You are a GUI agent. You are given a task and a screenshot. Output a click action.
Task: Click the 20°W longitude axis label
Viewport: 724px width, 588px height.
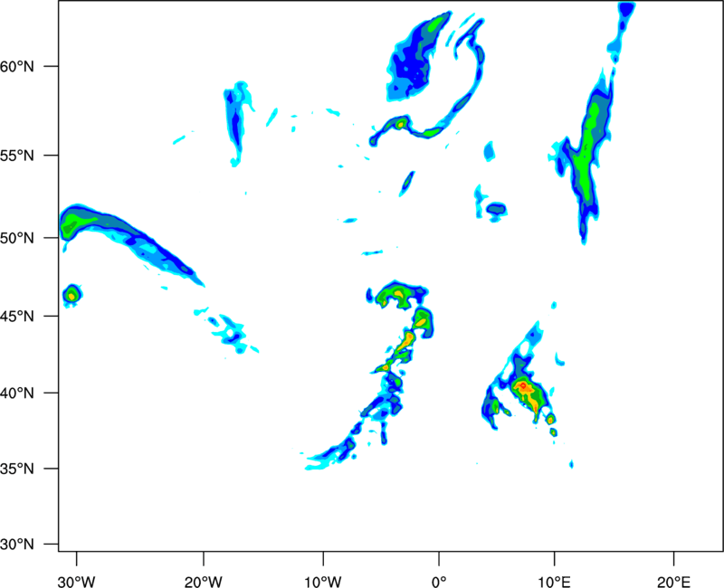point(204,582)
